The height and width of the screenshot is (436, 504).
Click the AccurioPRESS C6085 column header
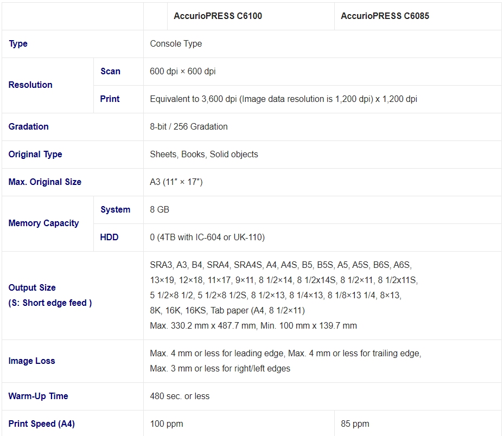[x=385, y=16]
